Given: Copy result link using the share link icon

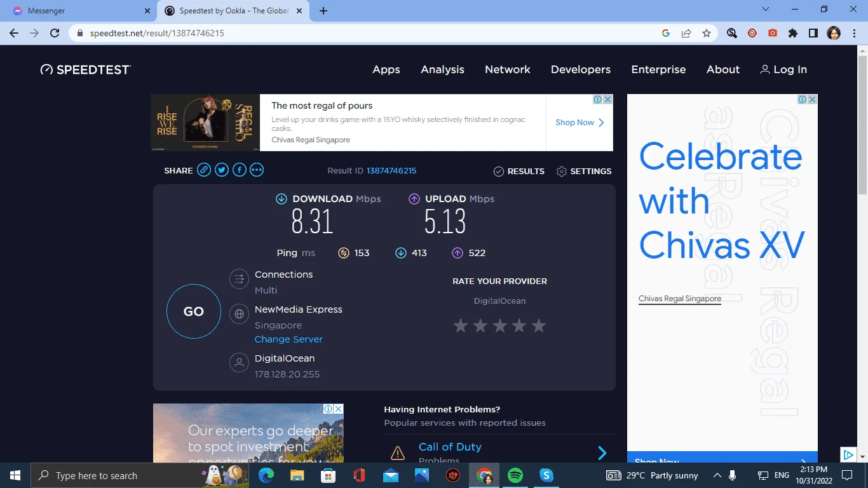Looking at the screenshot, I should [203, 170].
